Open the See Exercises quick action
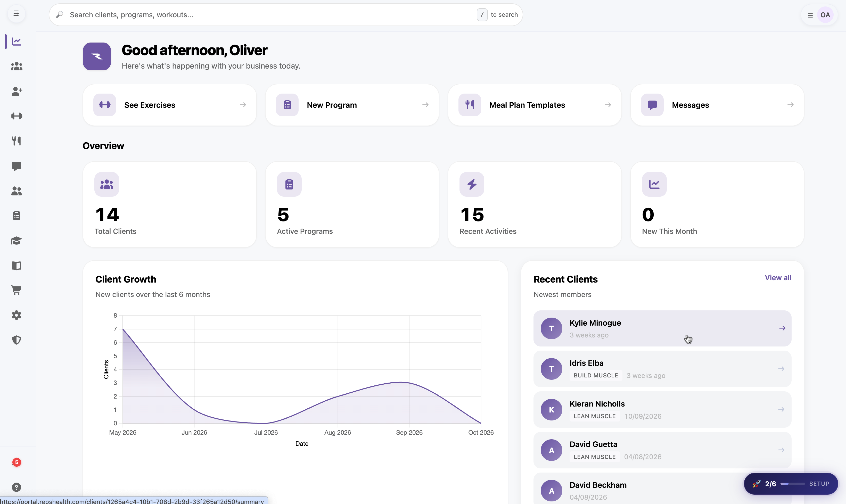 169,105
